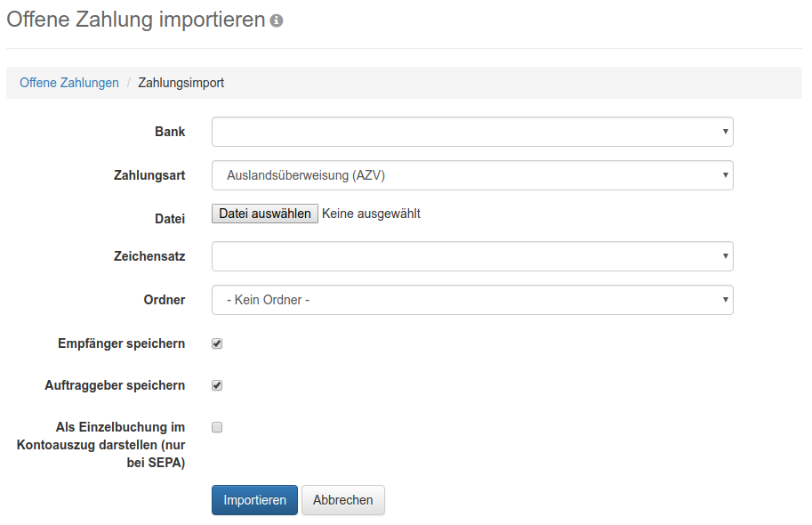Click the Auftraggeber speichern label

click(115, 385)
